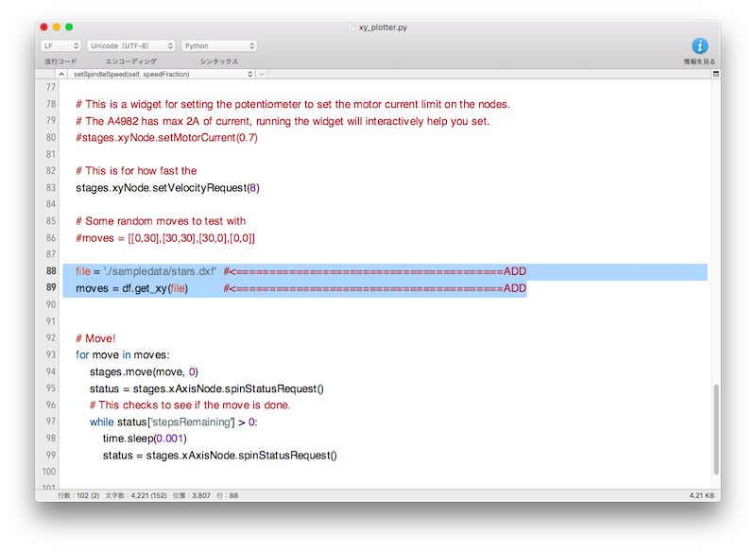This screenshot has height=552, width=756.
Task: Click the ADD marker comment on line 89
Action: tap(374, 288)
